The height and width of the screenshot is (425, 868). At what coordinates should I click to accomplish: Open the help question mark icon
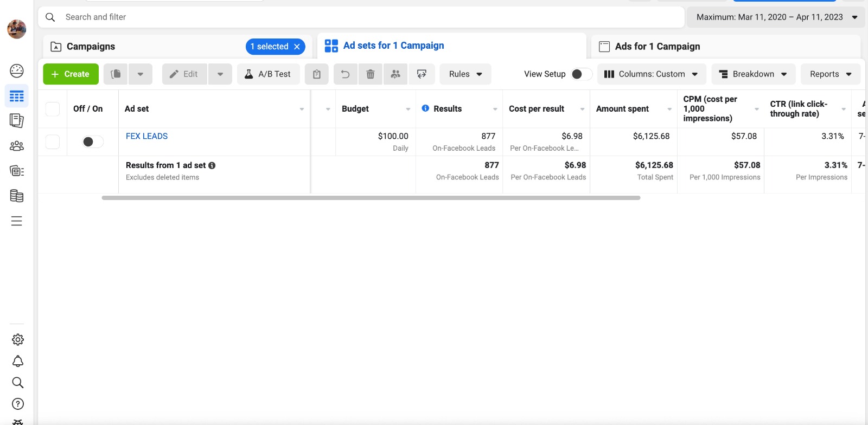click(x=17, y=404)
